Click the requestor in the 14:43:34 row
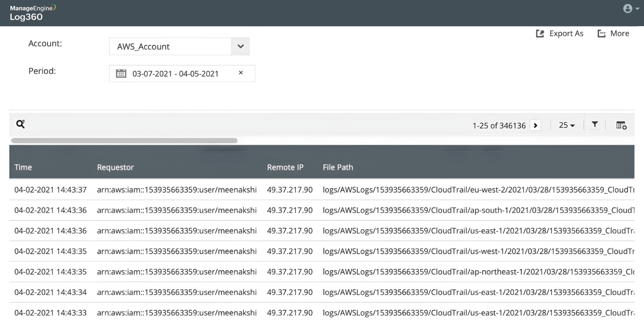The height and width of the screenshot is (326, 644). (177, 292)
